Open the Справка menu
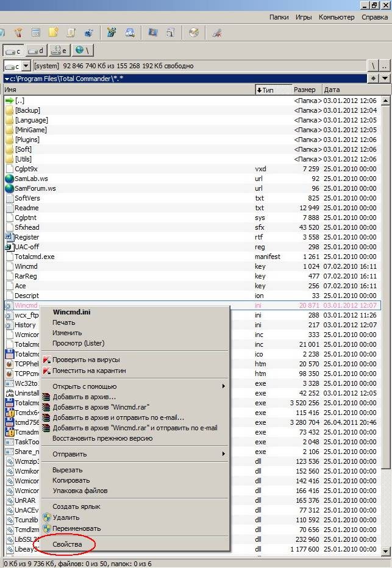The width and height of the screenshot is (392, 568). pos(374,17)
